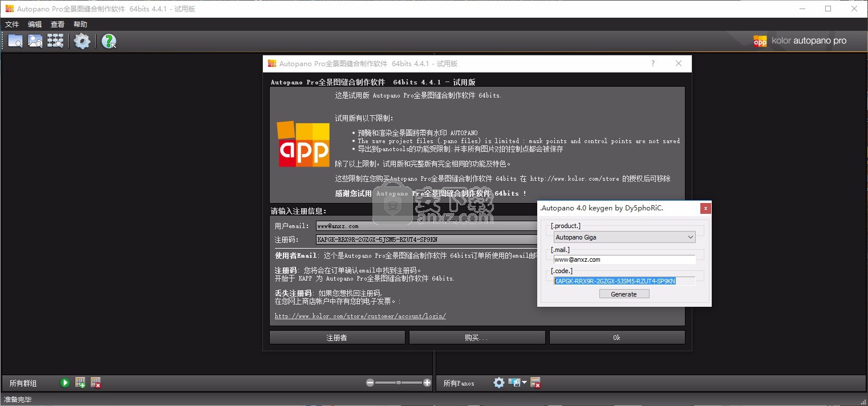Click the keygen code field
Viewport: 868px width, 406px height.
(x=624, y=281)
